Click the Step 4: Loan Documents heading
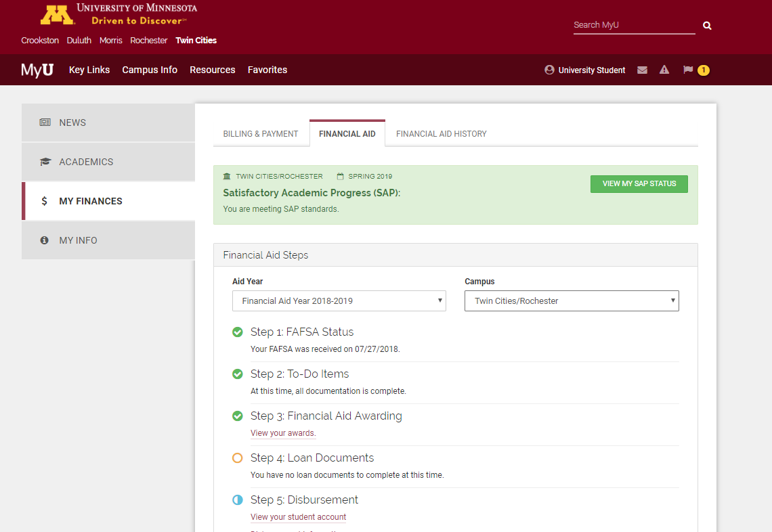The height and width of the screenshot is (532, 772). pyautogui.click(x=312, y=458)
